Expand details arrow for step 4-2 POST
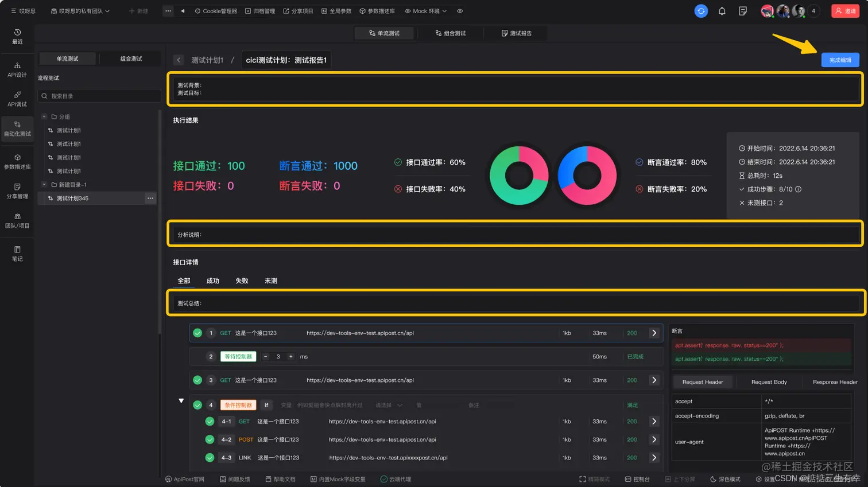This screenshot has height=487, width=868. pos(654,439)
